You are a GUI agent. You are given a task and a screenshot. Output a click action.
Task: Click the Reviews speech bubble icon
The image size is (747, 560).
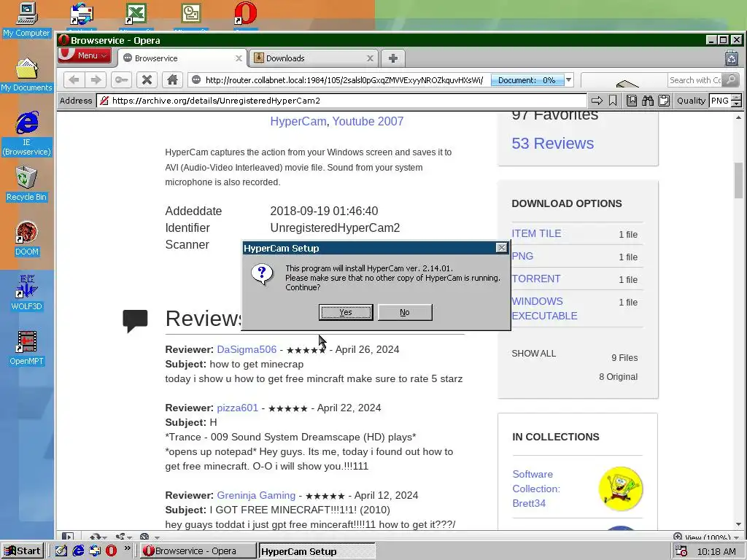pyautogui.click(x=135, y=321)
